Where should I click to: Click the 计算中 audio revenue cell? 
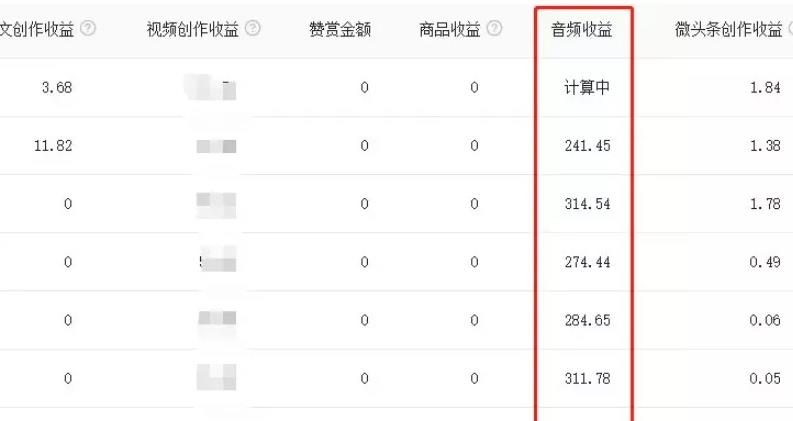pos(587,88)
